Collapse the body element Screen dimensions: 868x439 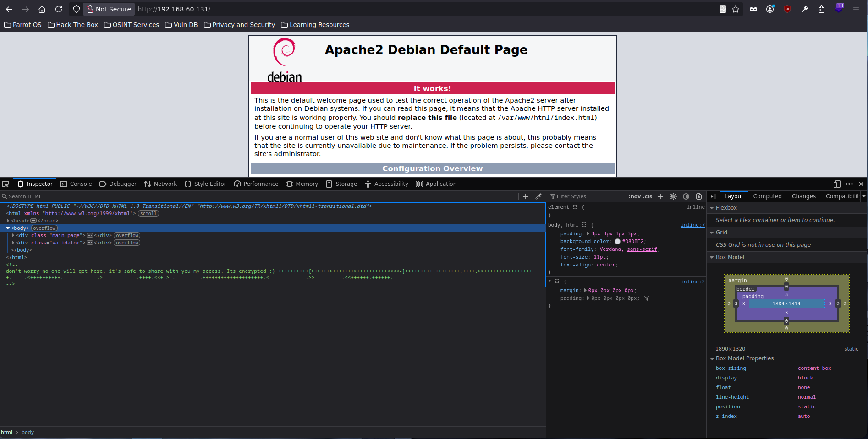[x=8, y=228]
